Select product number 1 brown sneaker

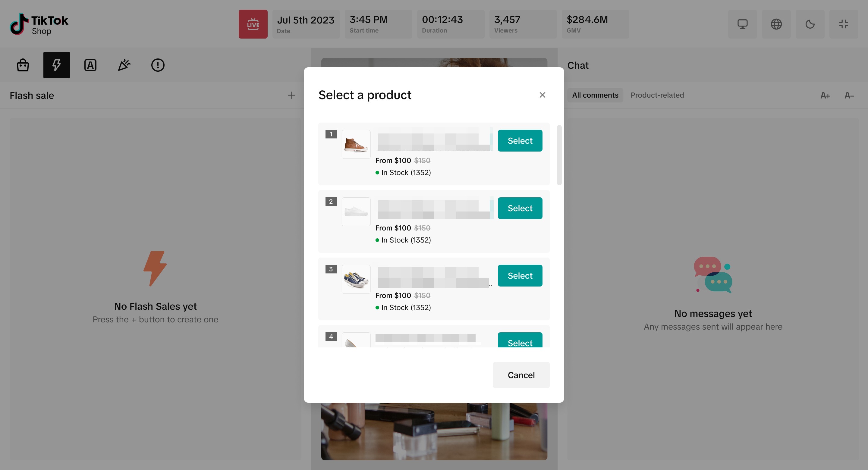(520, 141)
